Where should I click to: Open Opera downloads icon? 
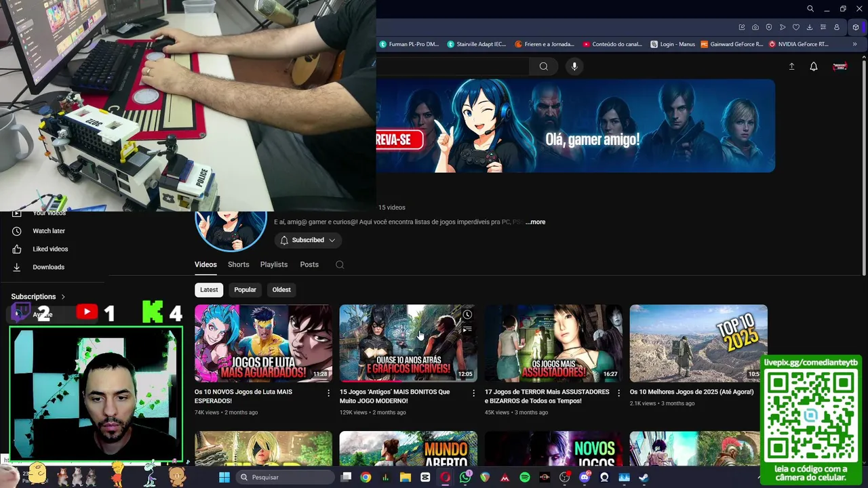[810, 27]
